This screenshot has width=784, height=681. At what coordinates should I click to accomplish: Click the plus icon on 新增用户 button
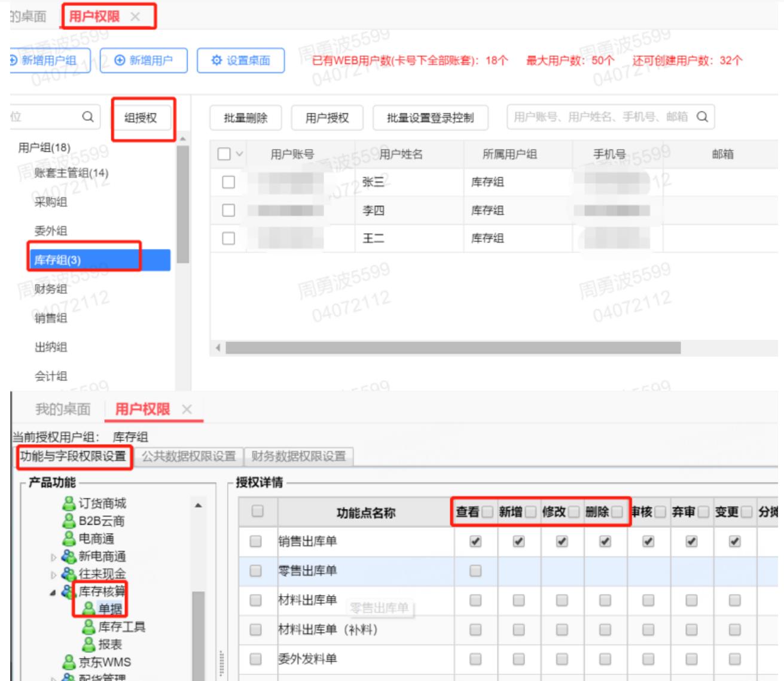pos(120,60)
